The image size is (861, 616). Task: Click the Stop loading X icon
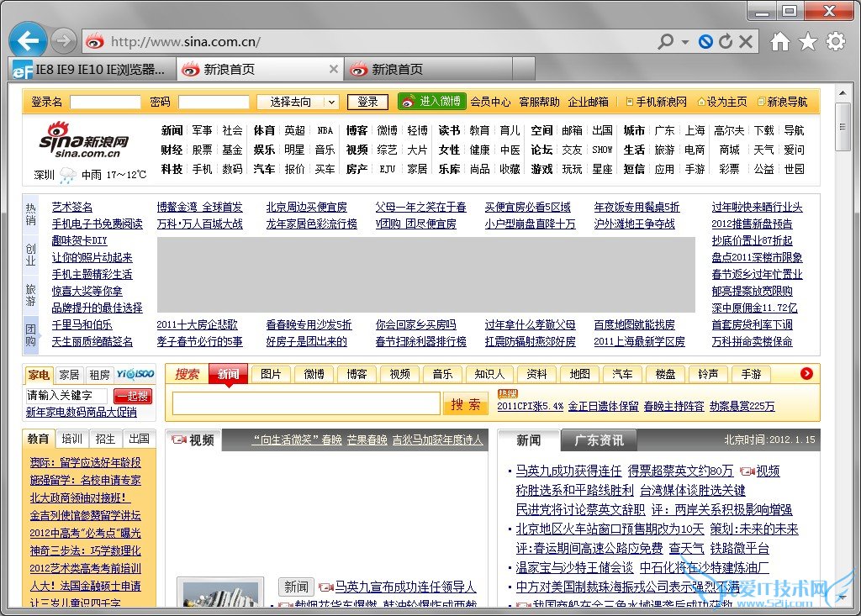coord(745,41)
